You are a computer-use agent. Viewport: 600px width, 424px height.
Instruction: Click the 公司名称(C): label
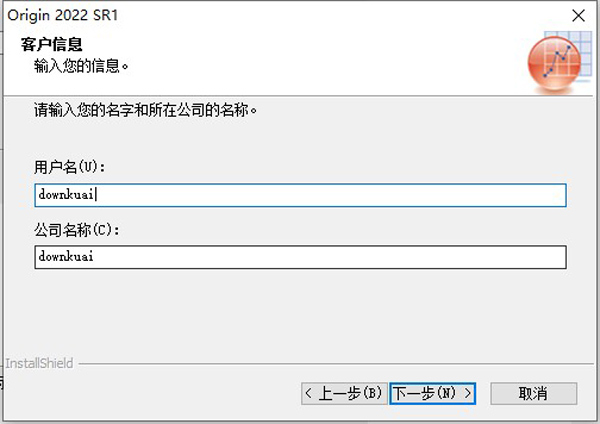coord(77,230)
